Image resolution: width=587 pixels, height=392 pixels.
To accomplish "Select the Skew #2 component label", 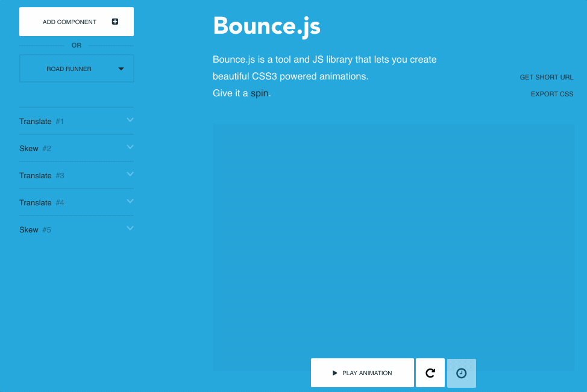I will pos(29,149).
